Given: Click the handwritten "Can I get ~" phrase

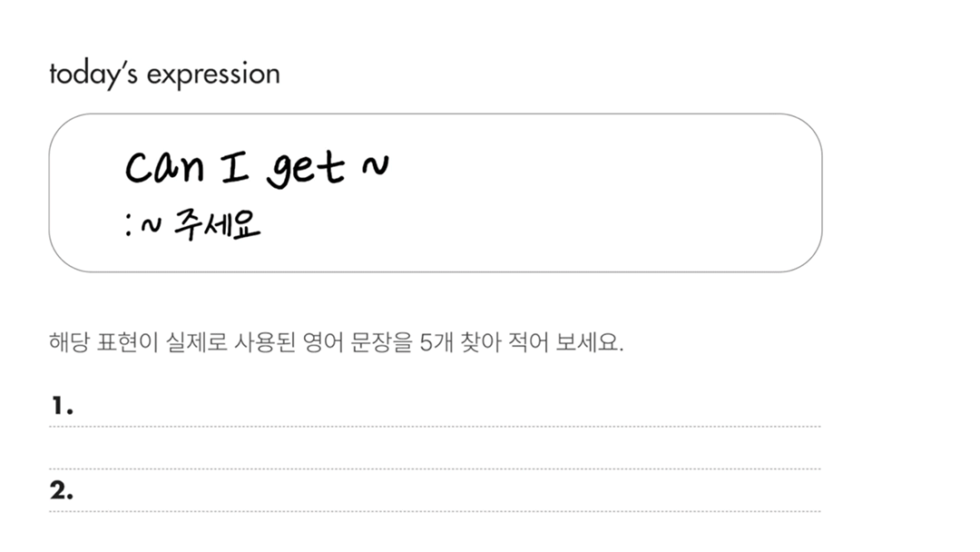Looking at the screenshot, I should tap(257, 166).
